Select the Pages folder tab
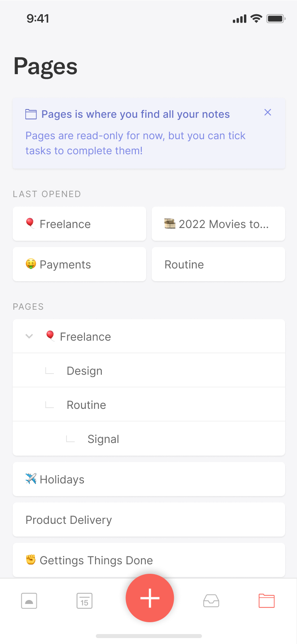Screen dimensions: 297x644 point(267,601)
